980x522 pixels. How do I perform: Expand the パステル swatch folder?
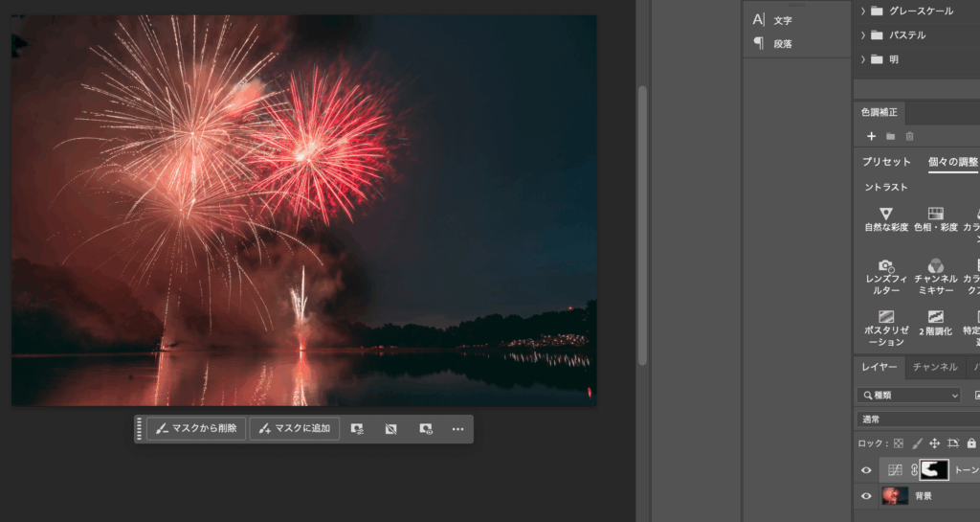coord(863,35)
